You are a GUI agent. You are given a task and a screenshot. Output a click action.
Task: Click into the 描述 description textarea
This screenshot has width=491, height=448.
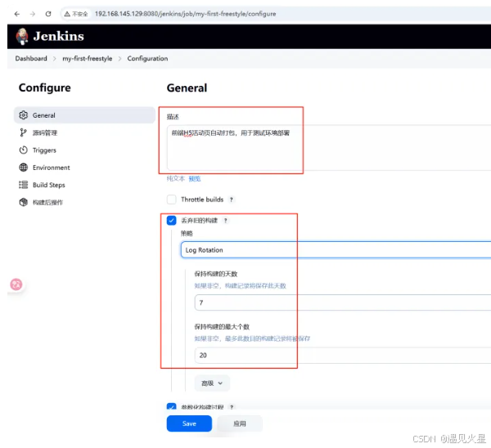tap(329, 148)
